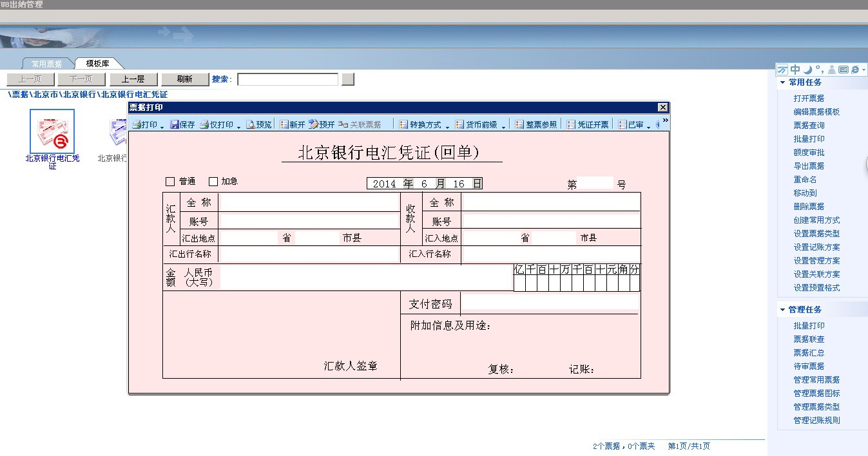Click the IME logo icon in language bar
The height and width of the screenshot is (456, 868).
[782, 70]
